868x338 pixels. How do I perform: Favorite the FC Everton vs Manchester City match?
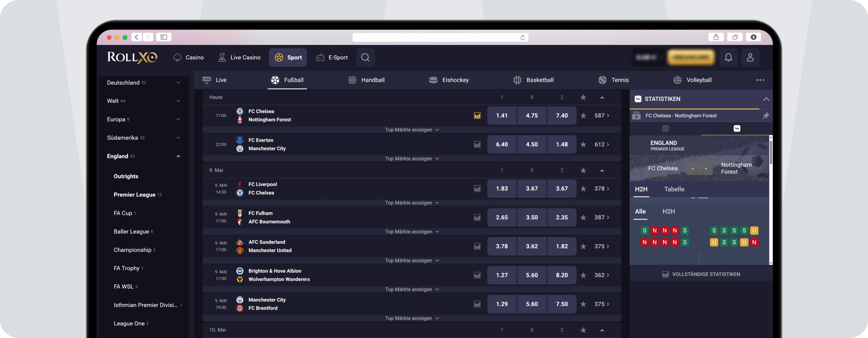point(583,144)
